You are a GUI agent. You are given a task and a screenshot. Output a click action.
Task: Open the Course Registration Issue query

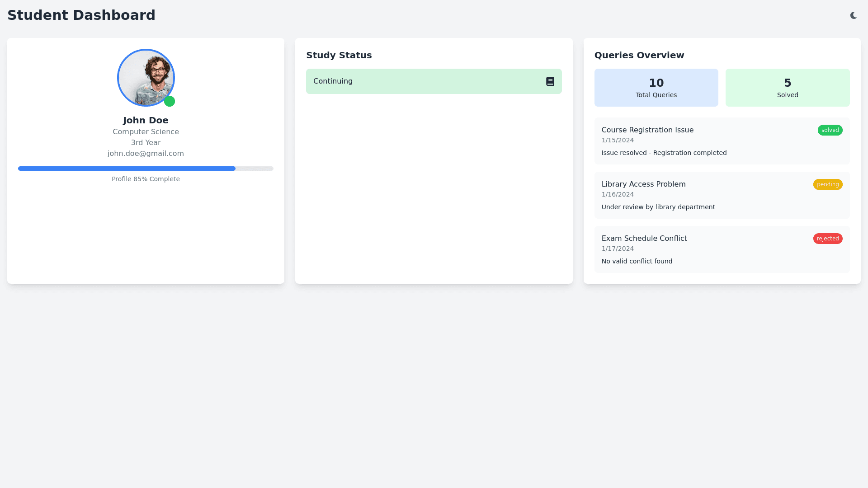(x=647, y=130)
